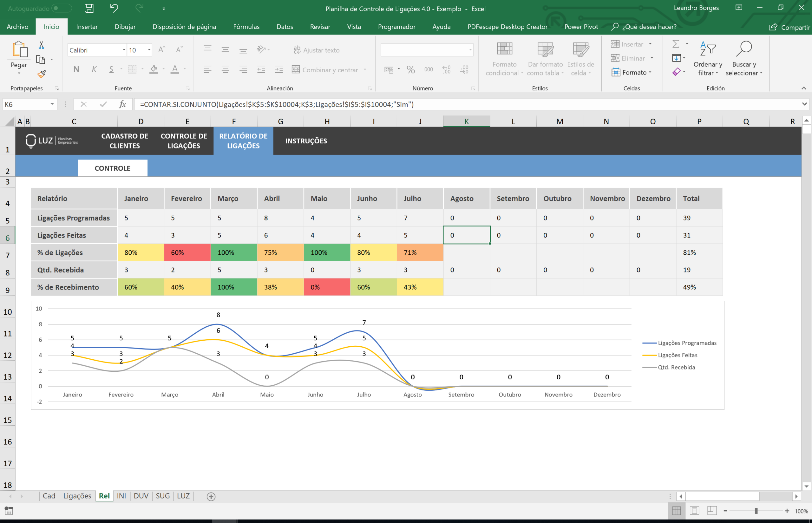Increase indent

click(x=279, y=69)
